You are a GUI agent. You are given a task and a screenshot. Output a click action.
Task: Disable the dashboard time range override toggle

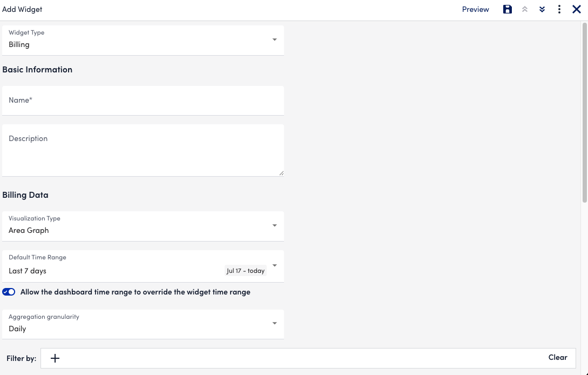(x=9, y=292)
